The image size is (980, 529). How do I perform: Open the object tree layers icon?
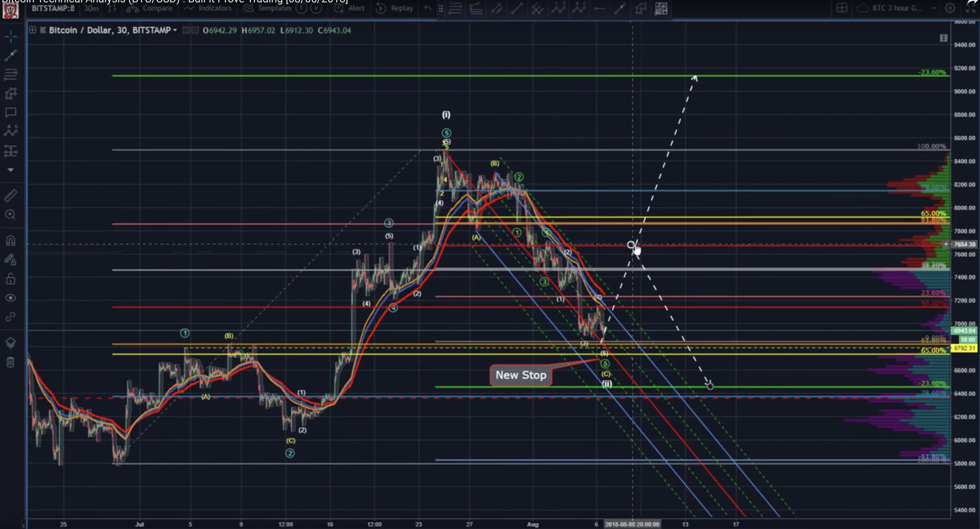pos(11,343)
